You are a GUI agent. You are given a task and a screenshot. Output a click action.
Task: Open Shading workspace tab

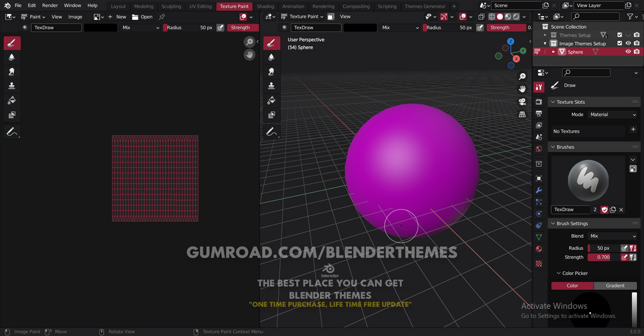coord(265,6)
